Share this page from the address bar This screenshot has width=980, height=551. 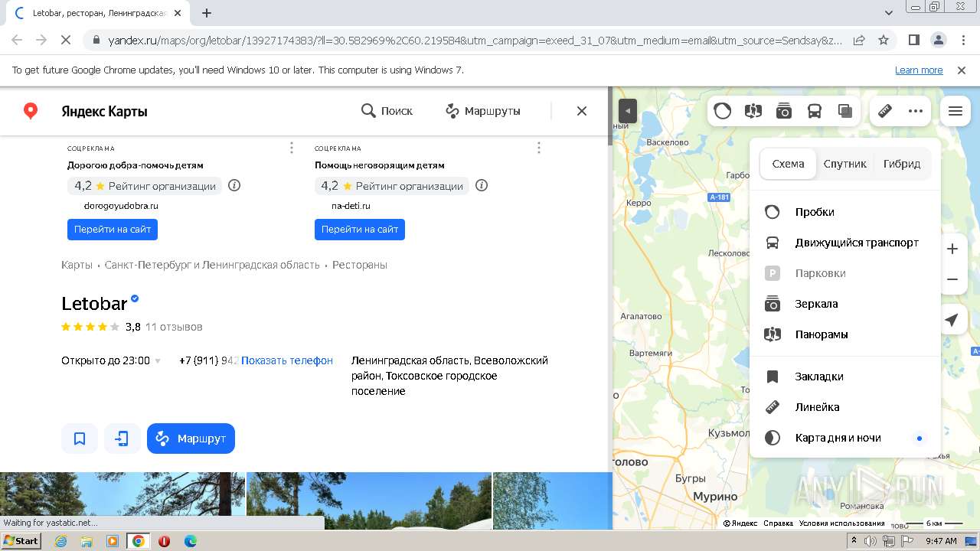pyautogui.click(x=859, y=40)
